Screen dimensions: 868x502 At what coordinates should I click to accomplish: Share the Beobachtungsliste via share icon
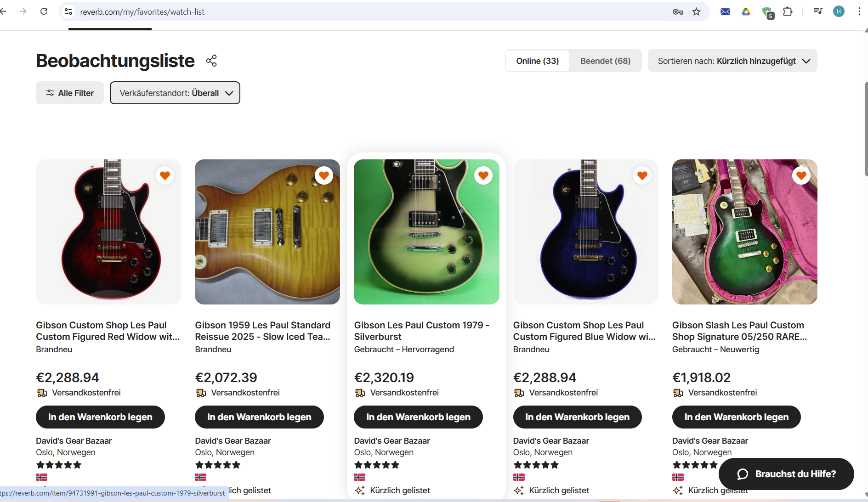click(211, 61)
